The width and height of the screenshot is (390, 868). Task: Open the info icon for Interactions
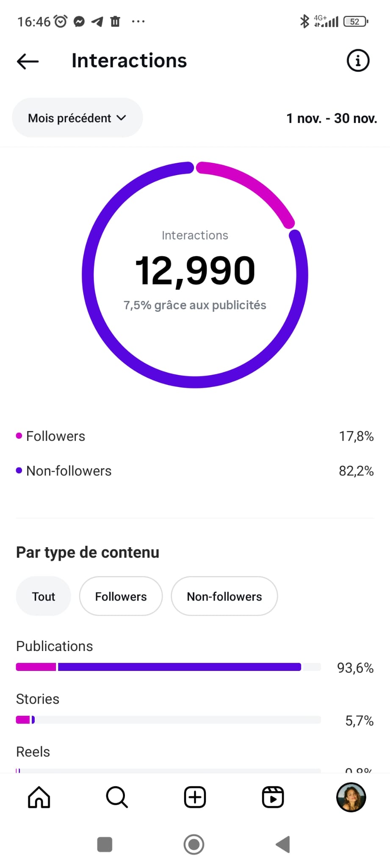coord(358,61)
